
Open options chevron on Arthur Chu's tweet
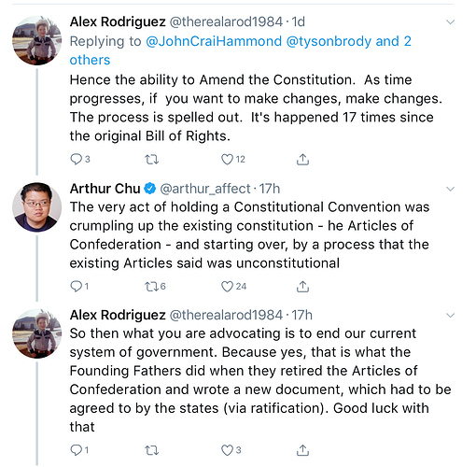(x=450, y=189)
